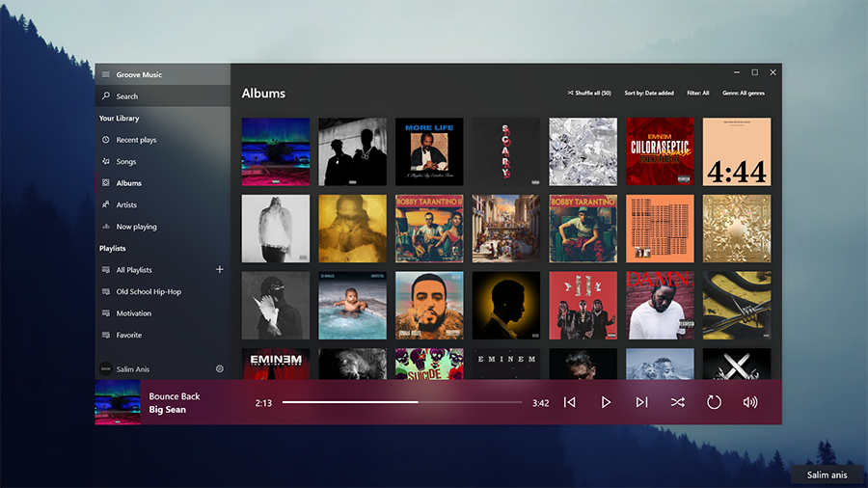Open the DAMN. album cover
Viewport: 868px width, 488px height.
tap(660, 306)
